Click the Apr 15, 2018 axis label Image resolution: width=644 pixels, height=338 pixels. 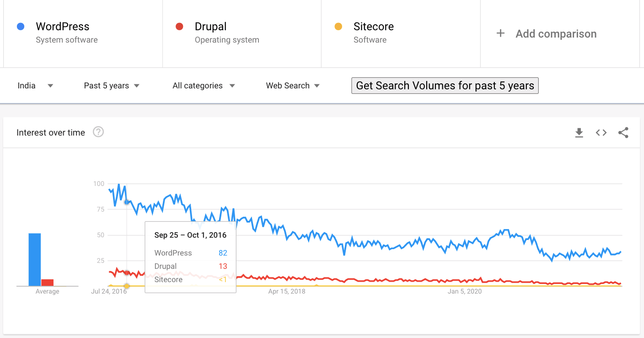[x=287, y=291]
